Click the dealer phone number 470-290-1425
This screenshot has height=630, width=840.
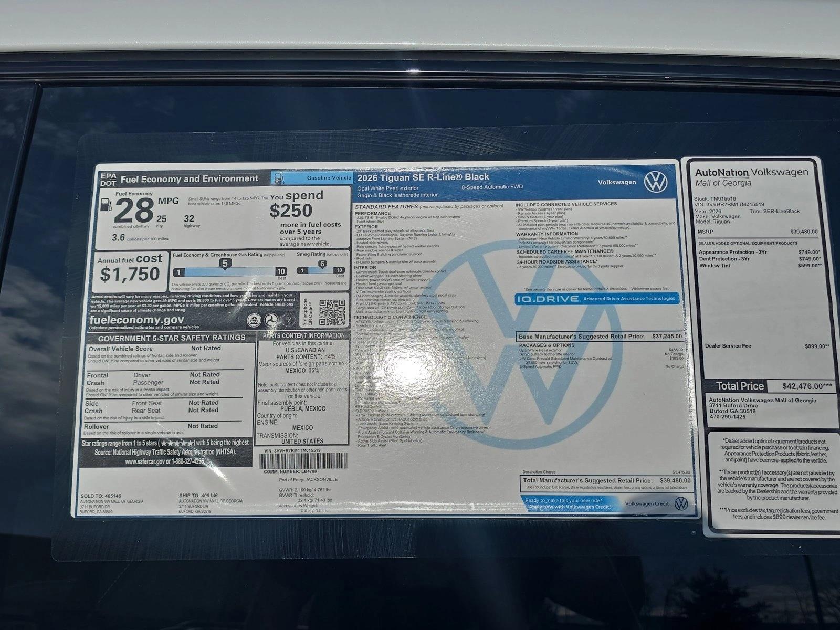tap(727, 417)
